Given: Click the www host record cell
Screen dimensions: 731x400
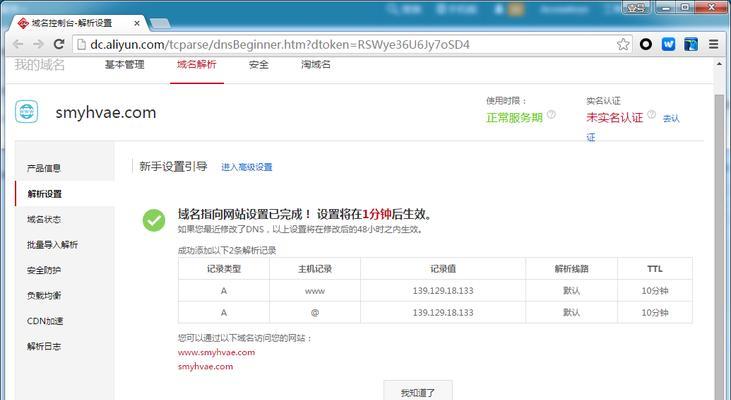Looking at the screenshot, I should coord(315,291).
